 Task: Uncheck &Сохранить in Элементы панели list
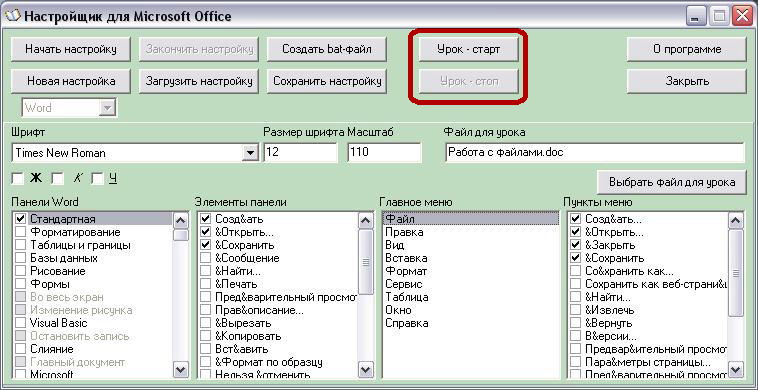pos(205,245)
